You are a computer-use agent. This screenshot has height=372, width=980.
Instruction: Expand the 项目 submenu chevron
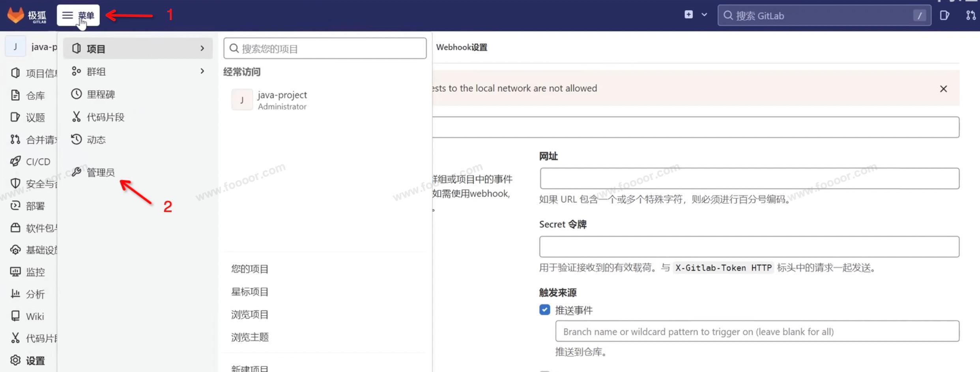pos(202,48)
